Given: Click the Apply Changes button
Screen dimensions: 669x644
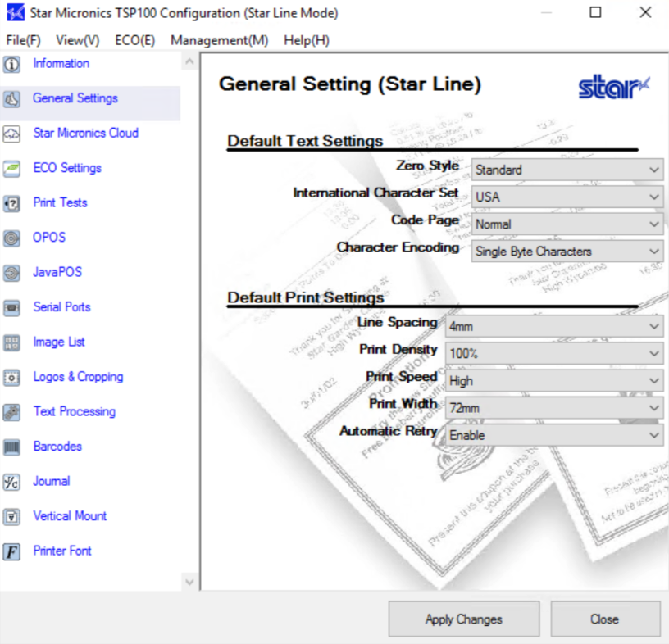Looking at the screenshot, I should pos(464,619).
